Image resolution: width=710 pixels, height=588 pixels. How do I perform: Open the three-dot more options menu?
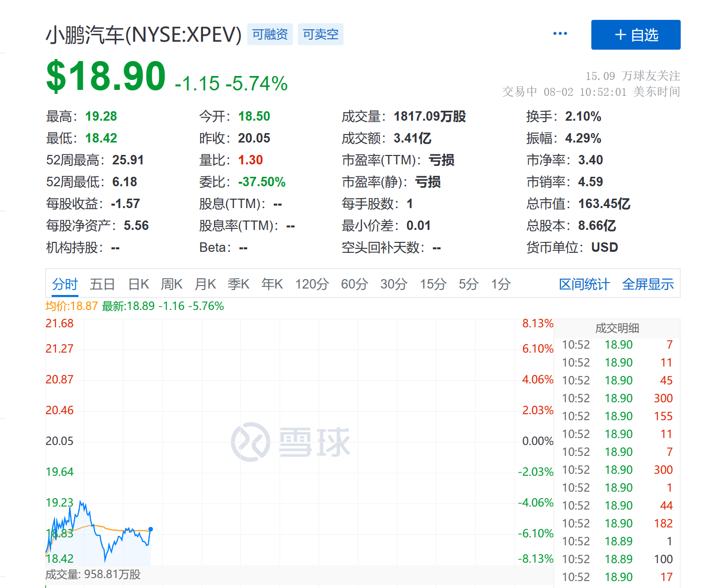coord(560,34)
